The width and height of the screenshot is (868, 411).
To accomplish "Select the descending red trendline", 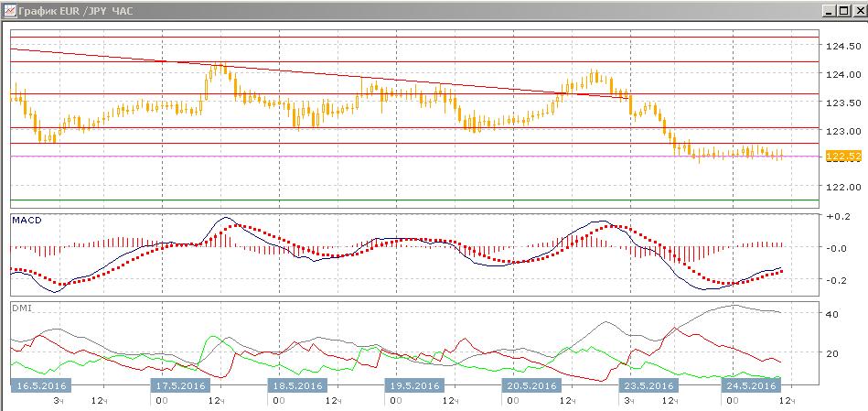I will point(320,73).
